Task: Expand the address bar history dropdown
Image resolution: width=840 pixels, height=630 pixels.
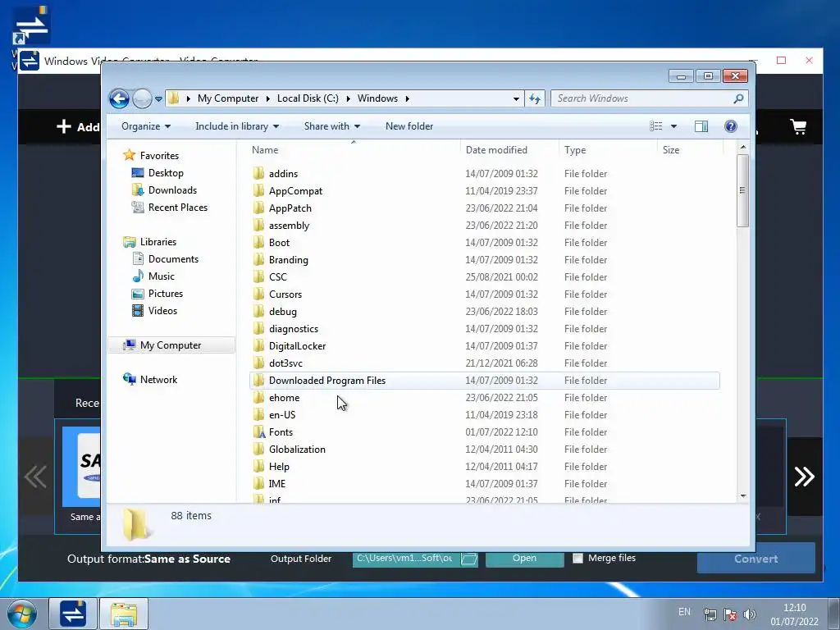Action: tap(516, 98)
